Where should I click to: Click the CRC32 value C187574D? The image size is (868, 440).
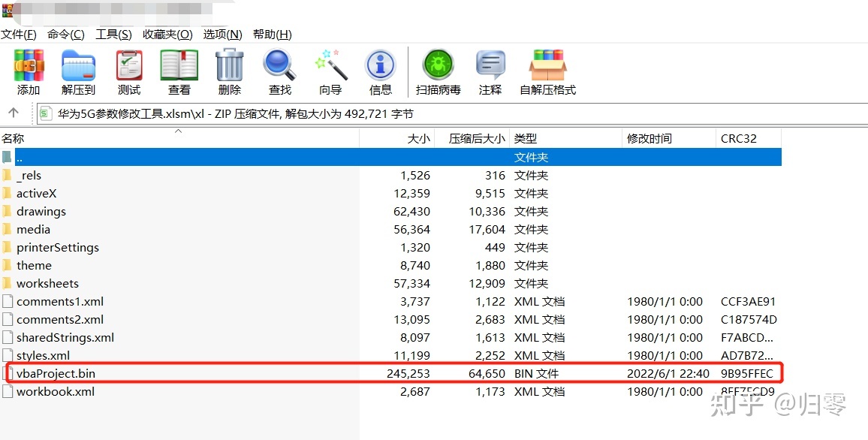click(x=749, y=319)
